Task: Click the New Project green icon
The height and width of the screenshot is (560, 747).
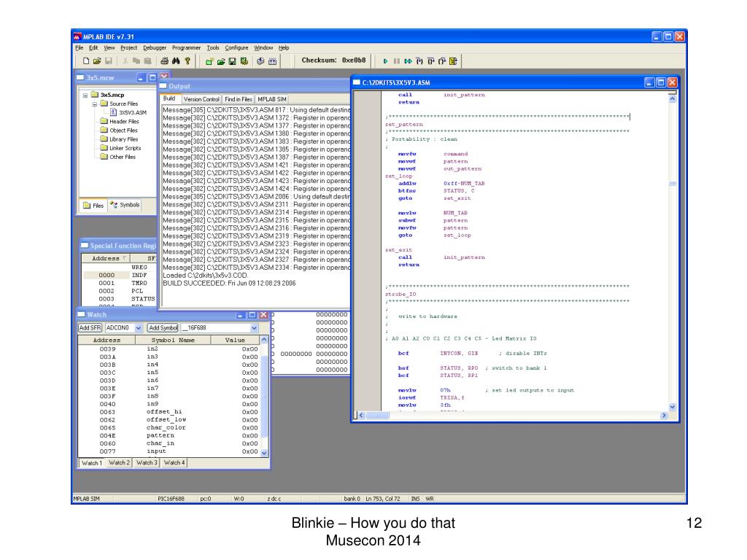Action: [209, 61]
